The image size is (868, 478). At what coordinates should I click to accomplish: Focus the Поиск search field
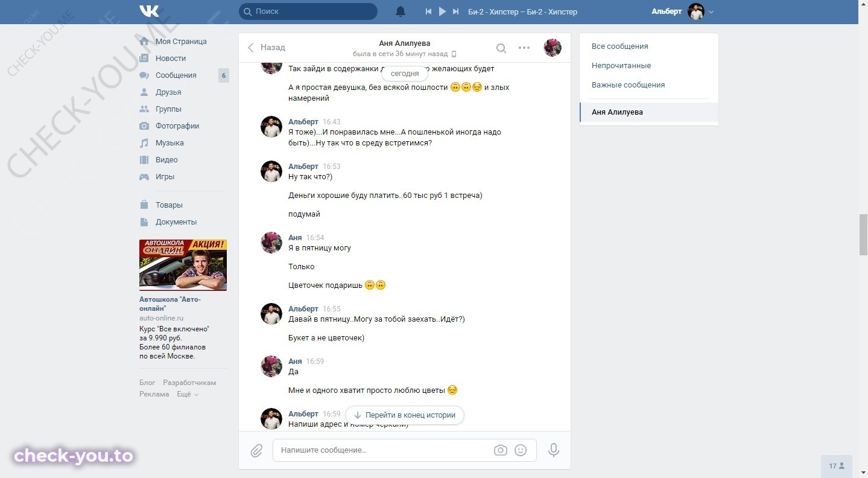(308, 11)
